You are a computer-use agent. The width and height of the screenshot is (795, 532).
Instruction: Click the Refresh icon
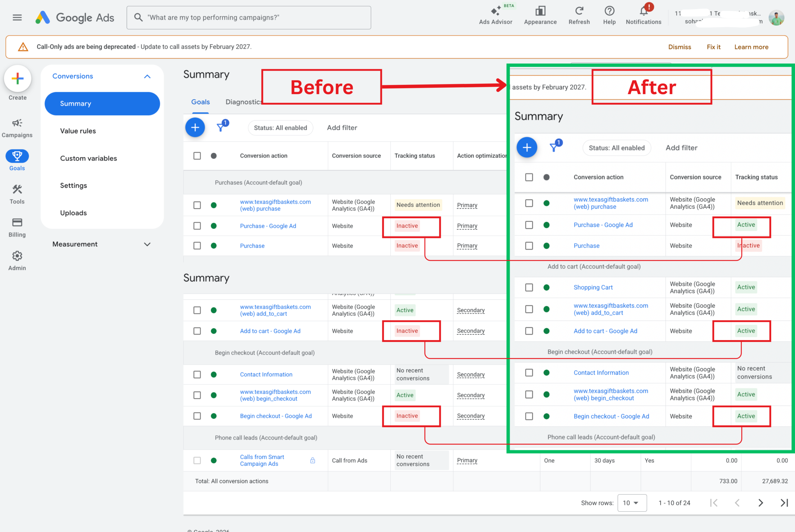pyautogui.click(x=579, y=11)
